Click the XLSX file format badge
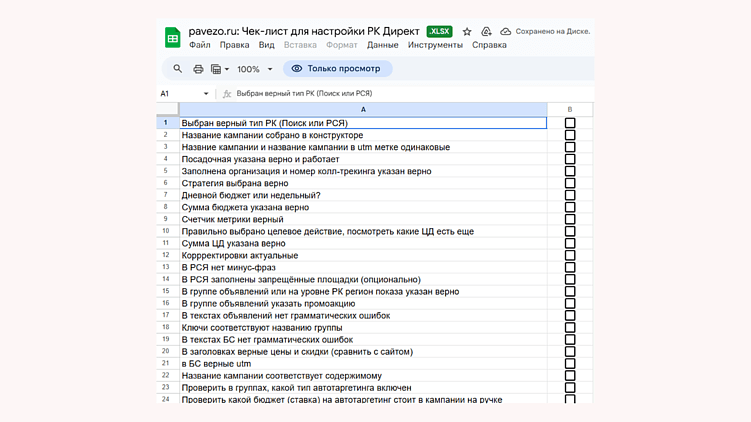 click(439, 32)
